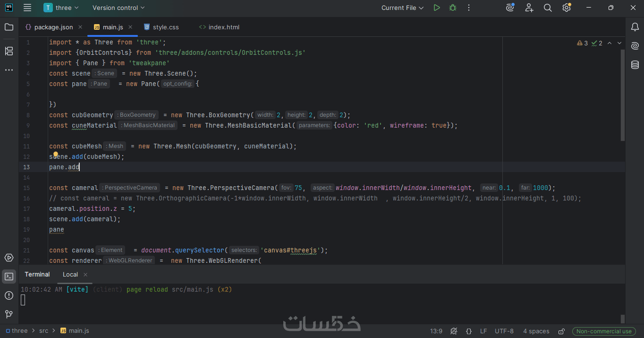Show the Notifications bell panel

click(x=635, y=27)
